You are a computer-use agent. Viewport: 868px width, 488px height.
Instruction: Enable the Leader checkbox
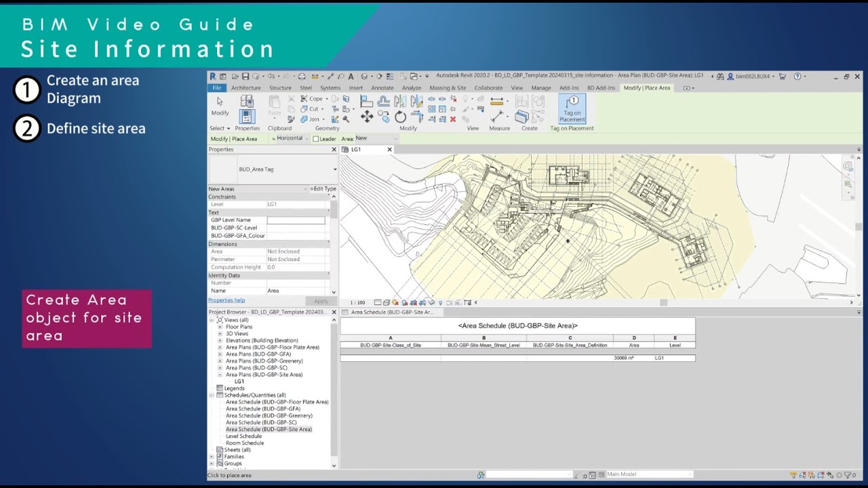tap(315, 139)
